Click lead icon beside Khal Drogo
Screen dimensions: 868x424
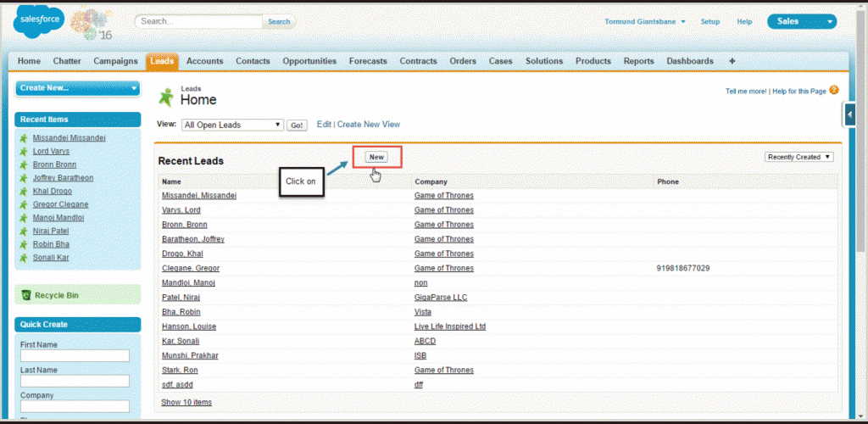point(23,192)
